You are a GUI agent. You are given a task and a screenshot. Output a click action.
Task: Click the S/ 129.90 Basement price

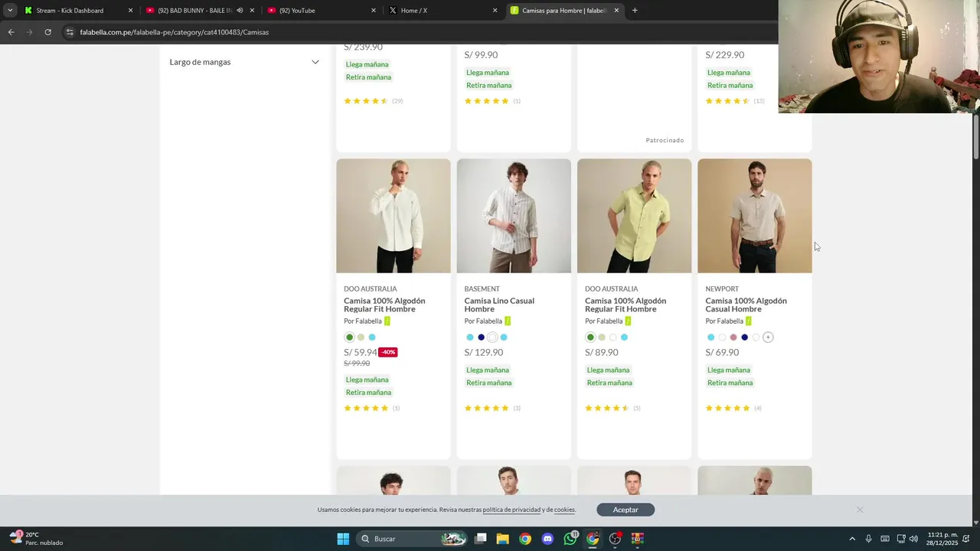[484, 352]
